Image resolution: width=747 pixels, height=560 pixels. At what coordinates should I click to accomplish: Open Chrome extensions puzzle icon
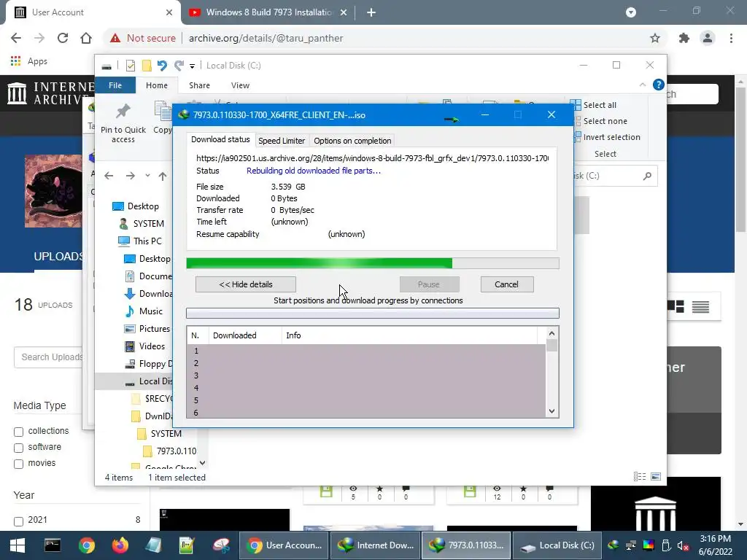(x=684, y=38)
